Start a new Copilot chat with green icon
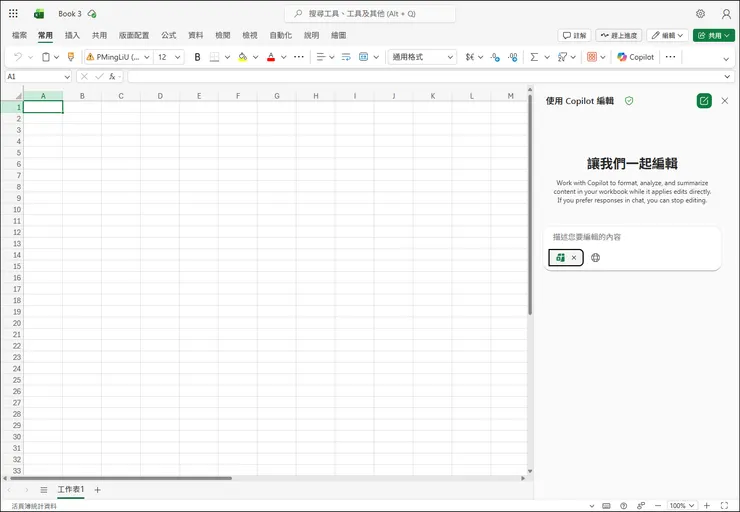 [x=704, y=101]
